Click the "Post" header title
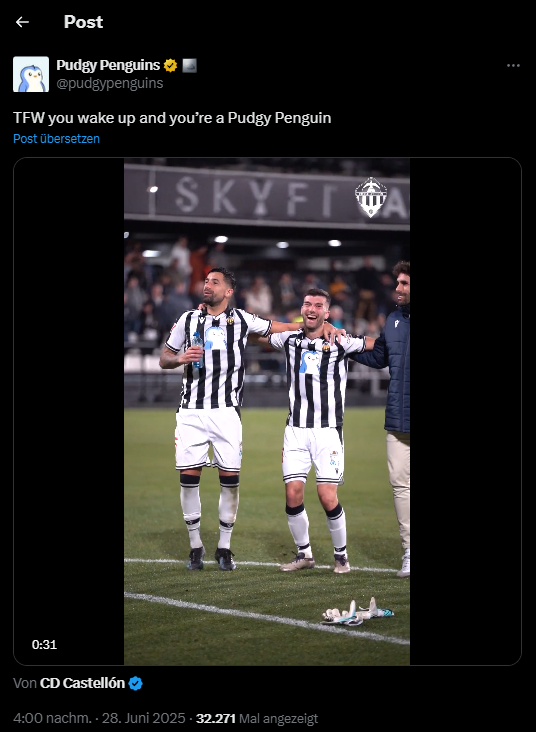This screenshot has height=732, width=536. tap(84, 22)
